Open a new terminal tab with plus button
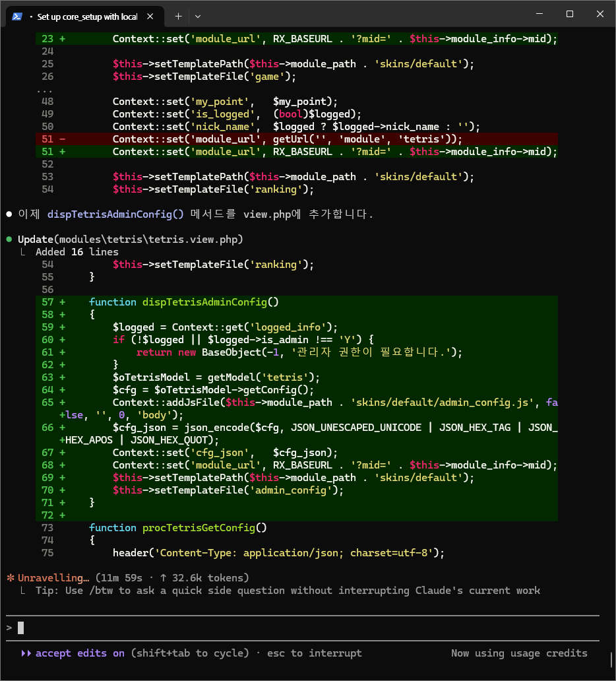Image resolution: width=616 pixels, height=681 pixels. pyautogui.click(x=178, y=16)
